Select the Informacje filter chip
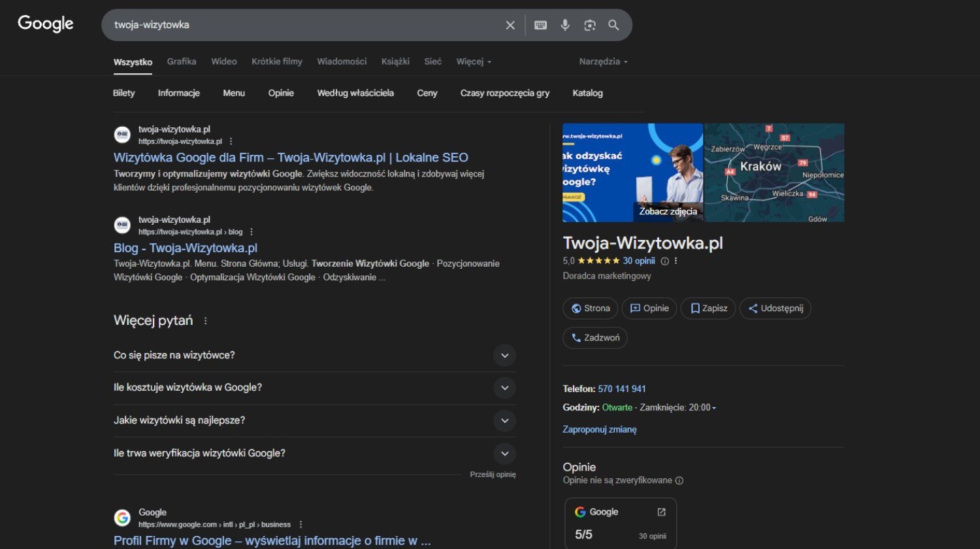This screenshot has height=549, width=980. click(x=178, y=93)
